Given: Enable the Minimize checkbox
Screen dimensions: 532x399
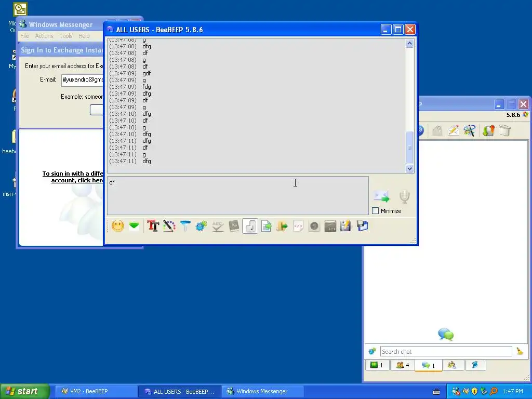Looking at the screenshot, I should pyautogui.click(x=375, y=211).
